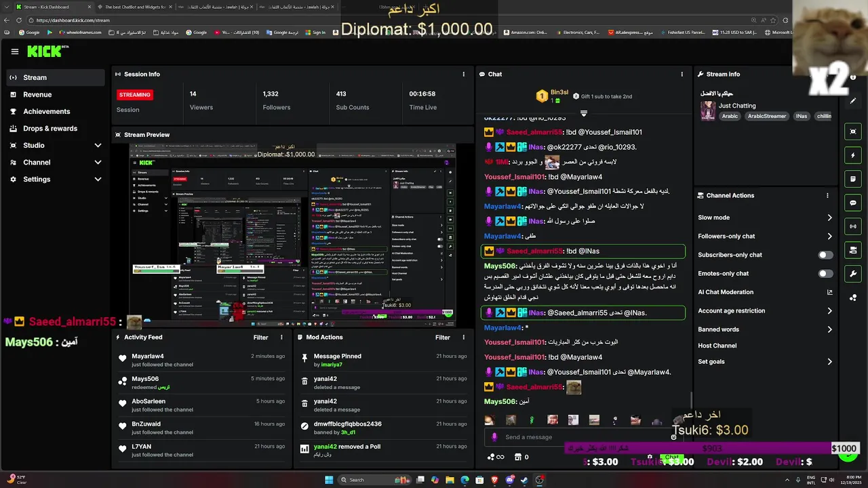
Task: Click the Just Chatting category thumbnail
Action: click(x=708, y=110)
